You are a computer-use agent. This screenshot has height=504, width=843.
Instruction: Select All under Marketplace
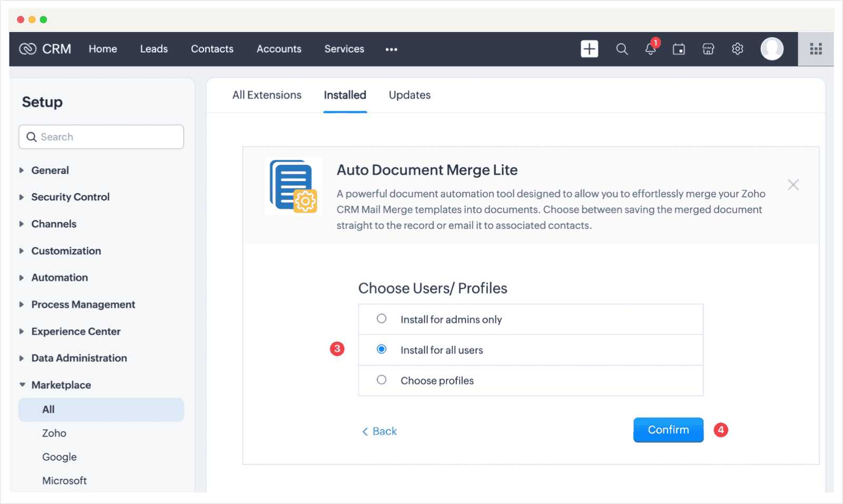(x=101, y=409)
